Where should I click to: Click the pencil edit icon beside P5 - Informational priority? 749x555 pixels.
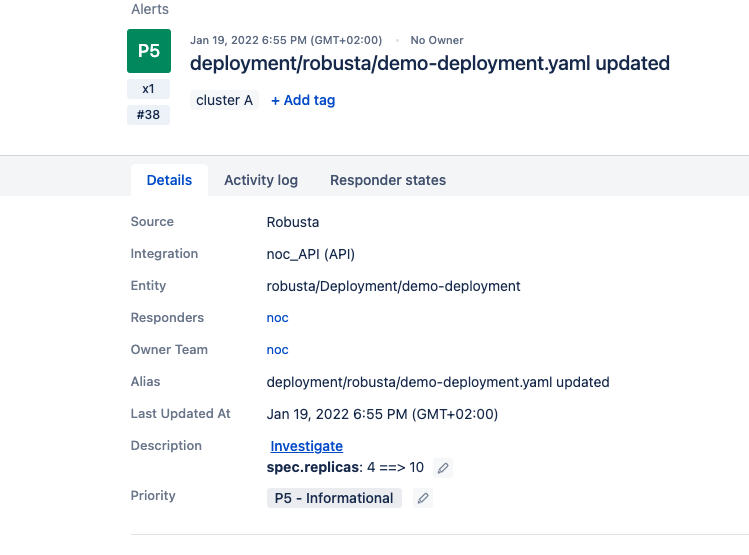(x=423, y=498)
